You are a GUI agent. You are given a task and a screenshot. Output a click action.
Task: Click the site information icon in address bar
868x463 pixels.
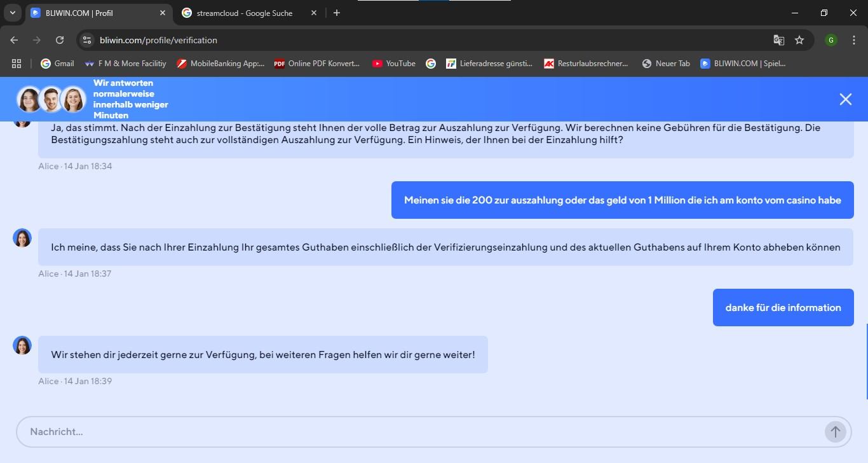pos(87,40)
